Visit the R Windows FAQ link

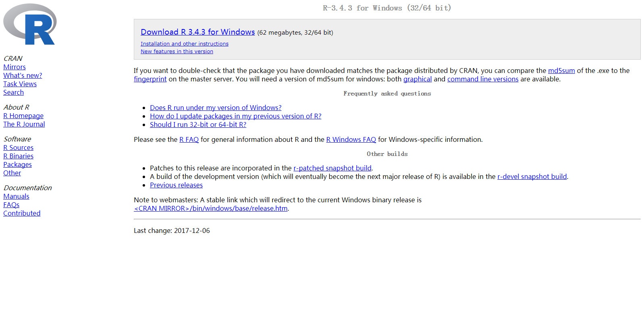pos(351,139)
